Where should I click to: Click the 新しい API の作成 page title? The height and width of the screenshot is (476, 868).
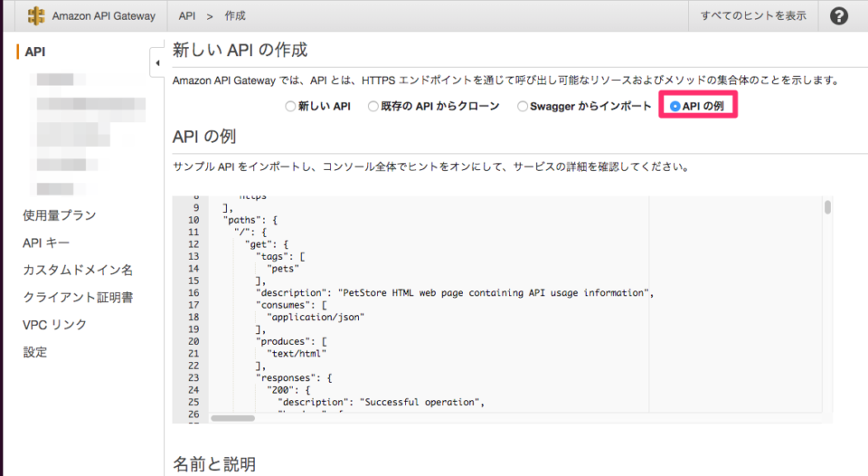[x=240, y=50]
